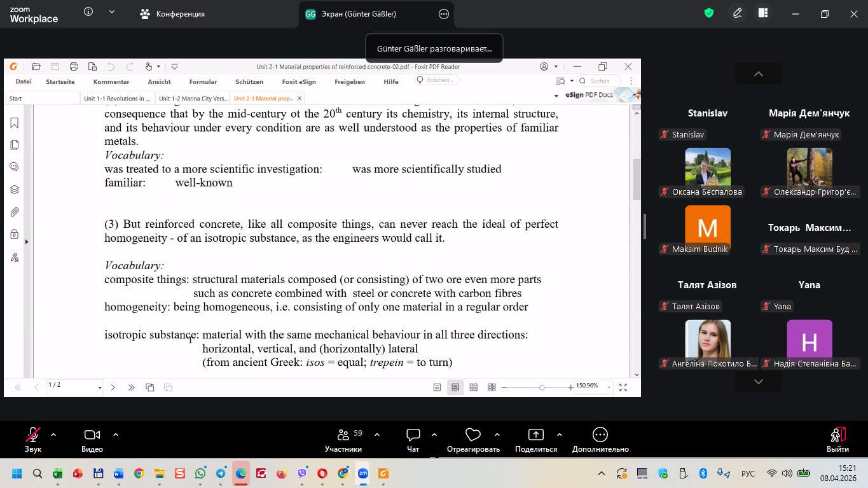Open Telegram from the Windows taskbar
The width and height of the screenshot is (868, 488).
pos(221,473)
